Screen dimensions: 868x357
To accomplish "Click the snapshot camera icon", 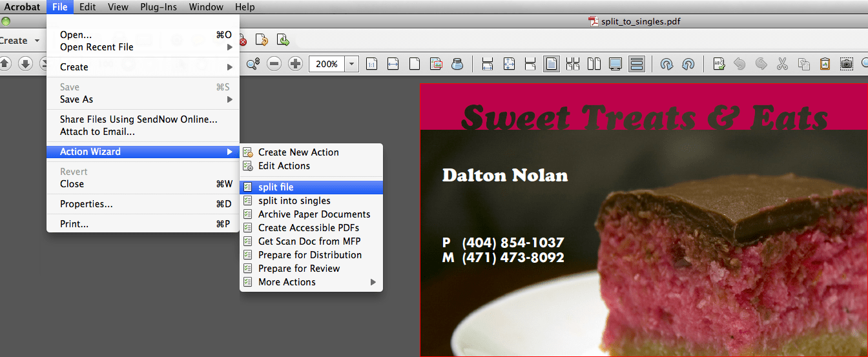I will click(x=847, y=64).
